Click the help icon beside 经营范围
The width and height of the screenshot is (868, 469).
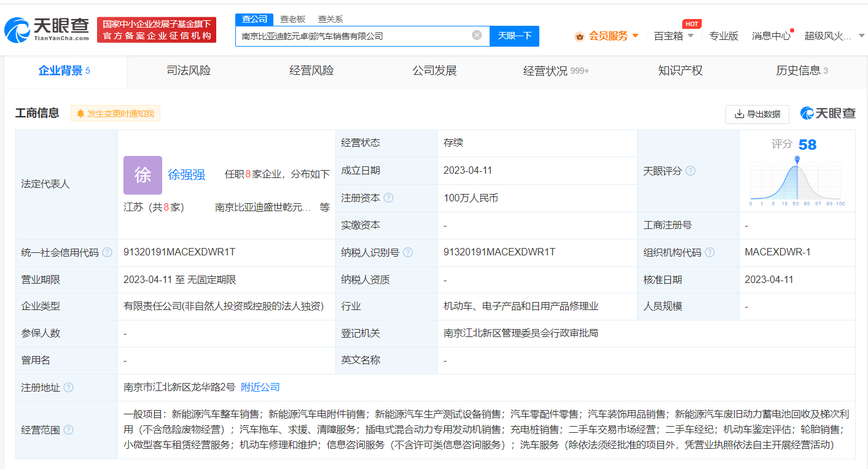pyautogui.click(x=68, y=430)
